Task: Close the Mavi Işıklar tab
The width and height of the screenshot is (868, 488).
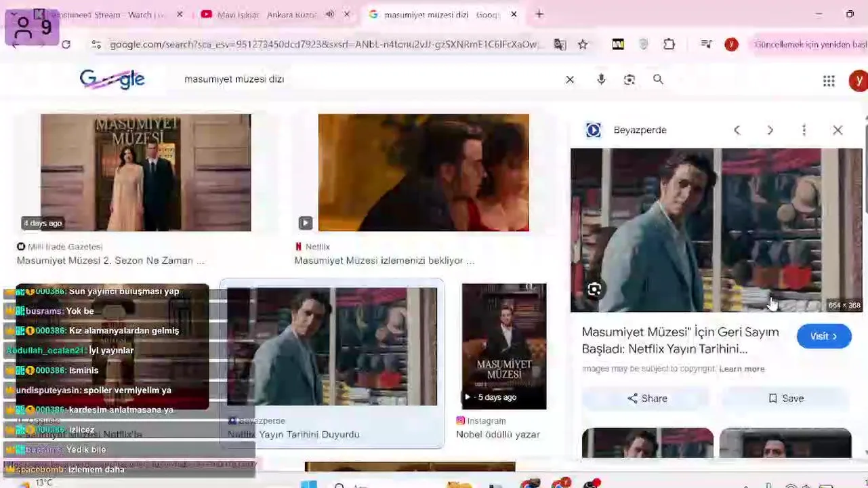Action: pos(347,14)
